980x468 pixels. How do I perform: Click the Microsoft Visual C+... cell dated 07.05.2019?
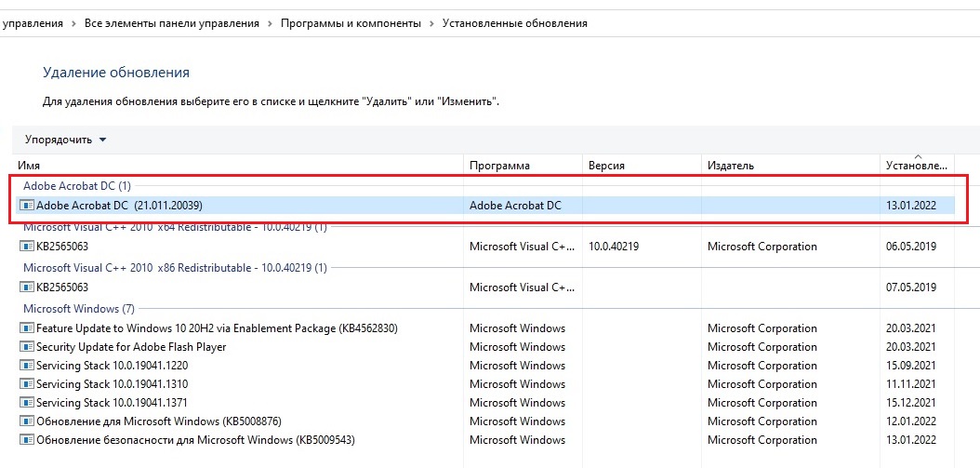pos(522,287)
